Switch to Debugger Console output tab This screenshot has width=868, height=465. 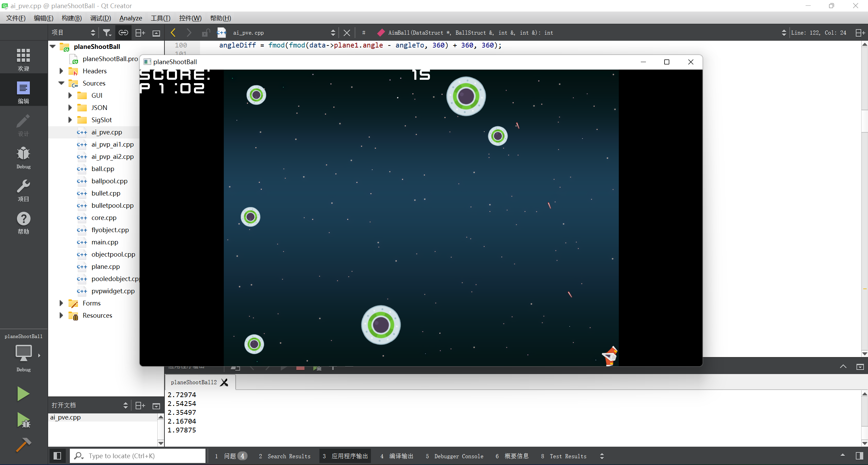click(455, 456)
